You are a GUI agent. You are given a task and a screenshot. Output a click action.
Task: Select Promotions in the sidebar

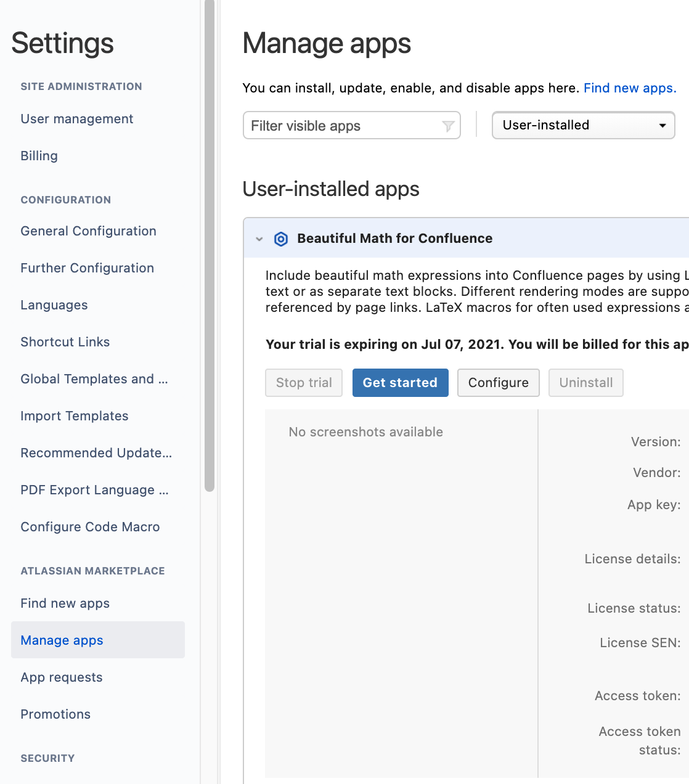[x=55, y=714]
